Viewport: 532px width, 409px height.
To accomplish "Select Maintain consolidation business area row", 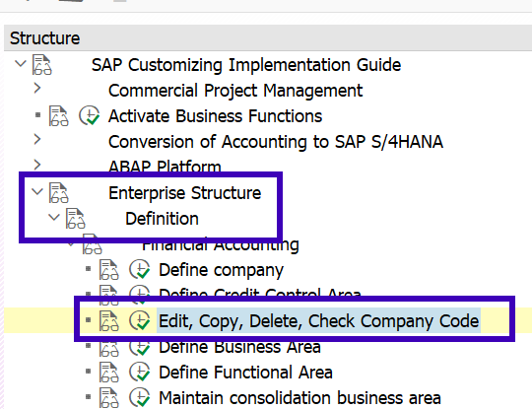I will pos(299,397).
